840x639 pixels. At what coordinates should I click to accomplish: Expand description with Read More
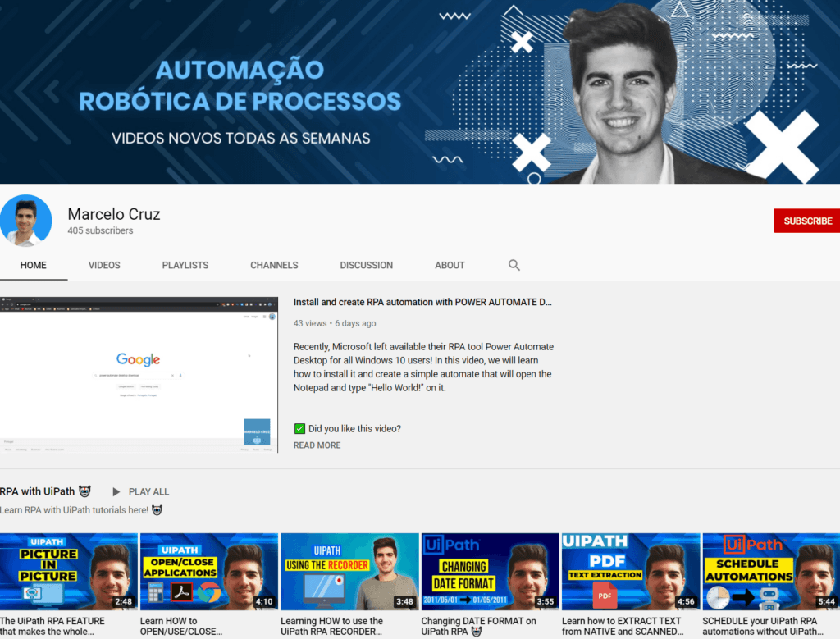tap(317, 445)
